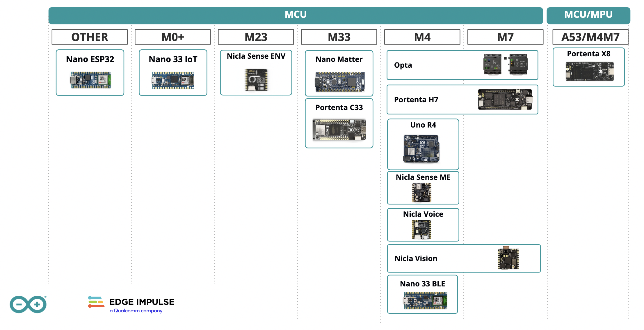Click the Nicla Sense ME card
644x330 pixels.
(x=423, y=188)
